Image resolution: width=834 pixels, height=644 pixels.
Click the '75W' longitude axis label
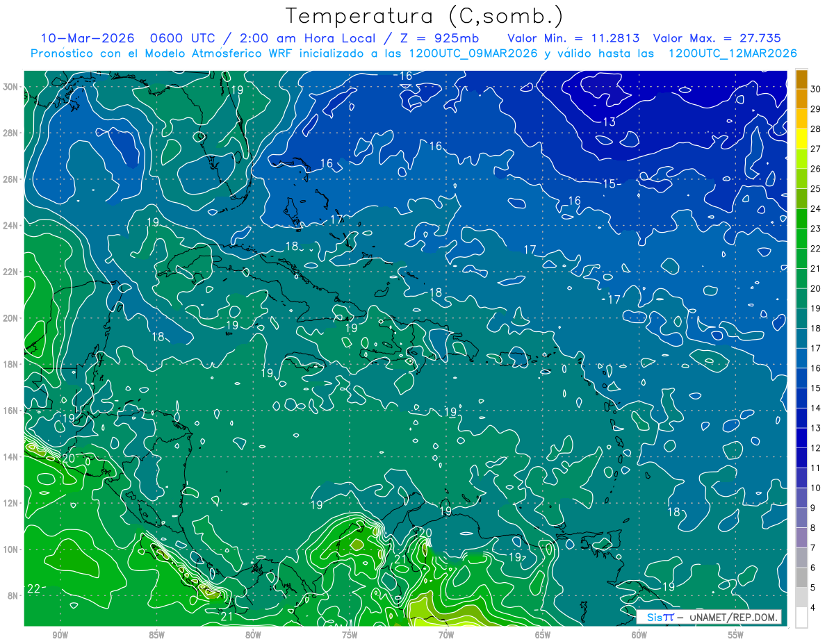(350, 635)
